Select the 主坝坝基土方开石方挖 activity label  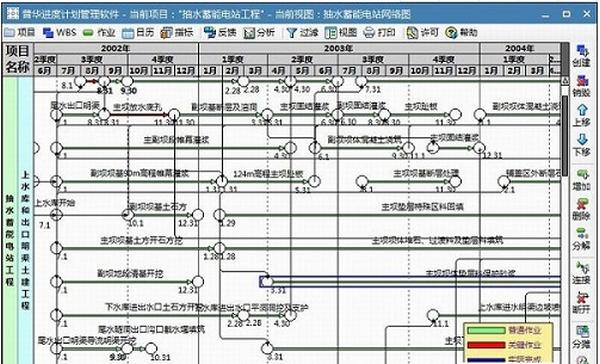tap(141, 240)
